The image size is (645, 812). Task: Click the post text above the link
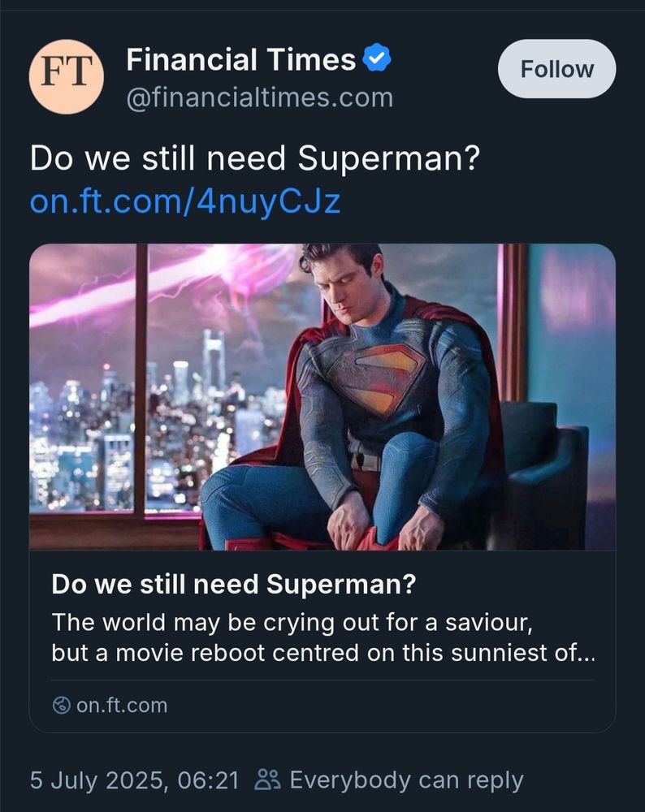[x=254, y=159]
